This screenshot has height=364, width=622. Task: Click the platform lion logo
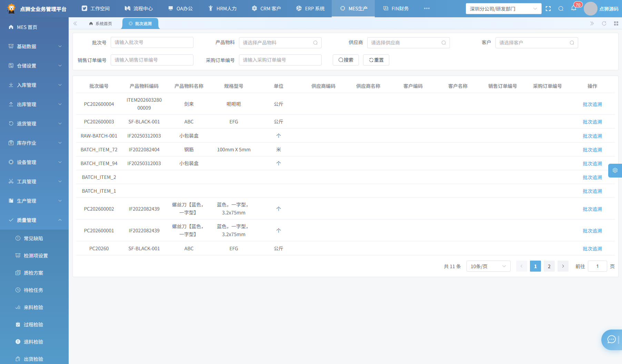tap(11, 9)
